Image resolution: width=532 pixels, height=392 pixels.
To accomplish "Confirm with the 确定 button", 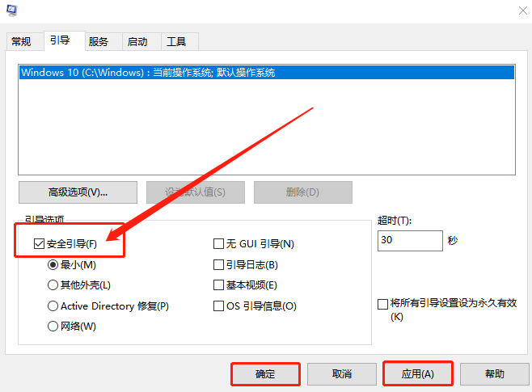I will click(x=266, y=374).
